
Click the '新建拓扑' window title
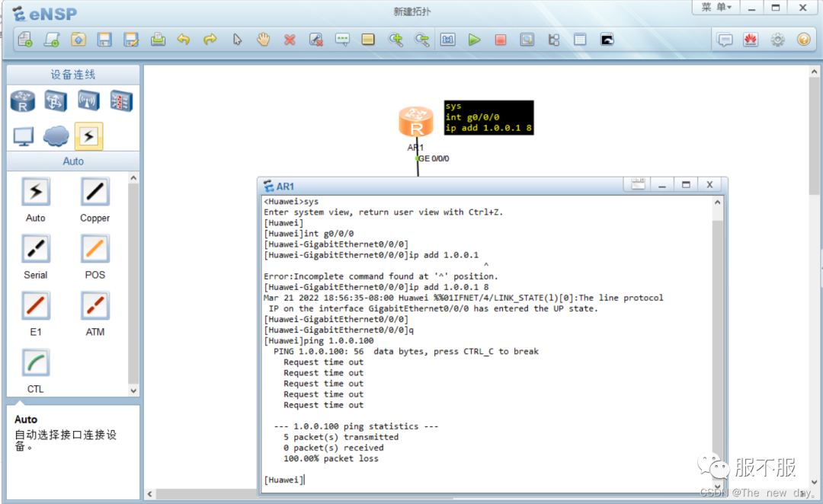pyautogui.click(x=412, y=11)
